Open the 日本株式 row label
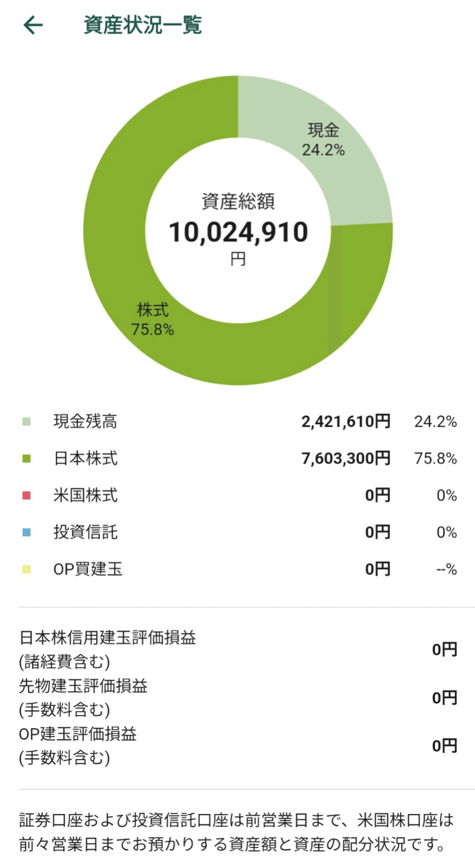The image size is (475, 868). 85,458
